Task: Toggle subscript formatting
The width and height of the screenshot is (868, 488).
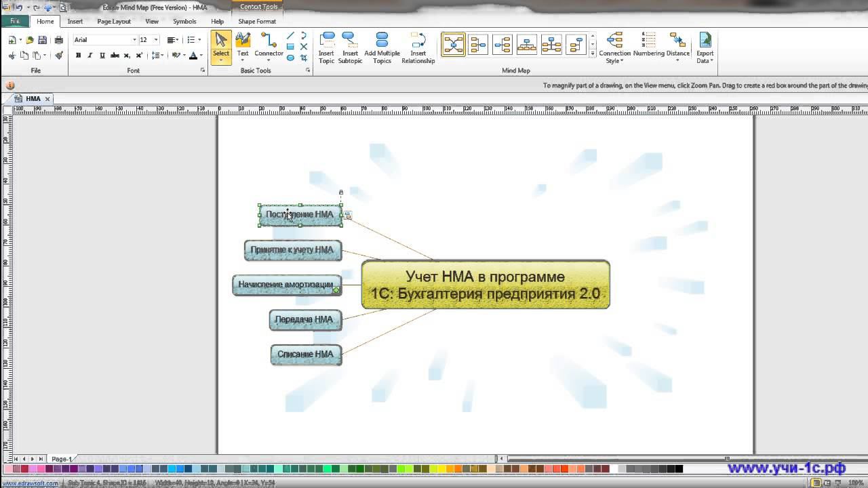Action: [127, 56]
